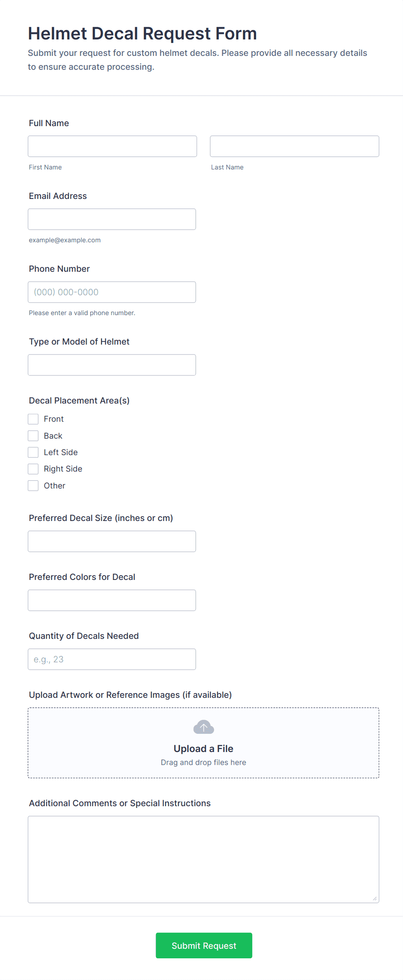Image resolution: width=403 pixels, height=980 pixels.
Task: Select the Left Side checkbox
Action: (x=33, y=452)
